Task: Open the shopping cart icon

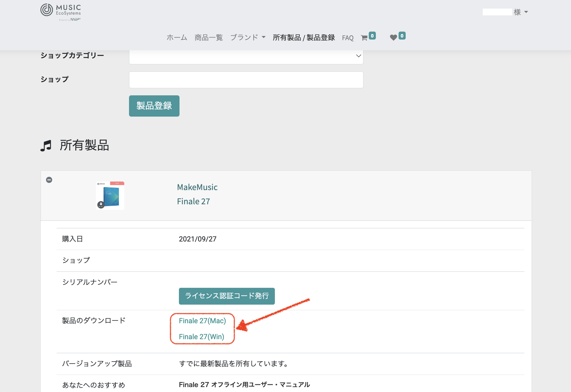Action: coord(364,38)
